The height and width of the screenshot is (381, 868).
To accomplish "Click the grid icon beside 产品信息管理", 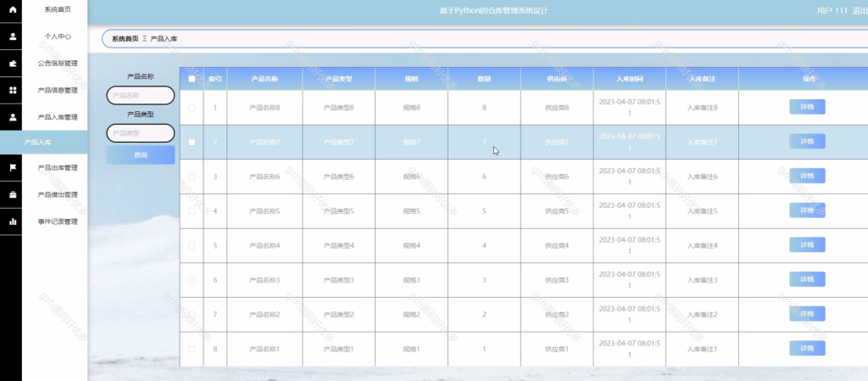I will point(13,90).
